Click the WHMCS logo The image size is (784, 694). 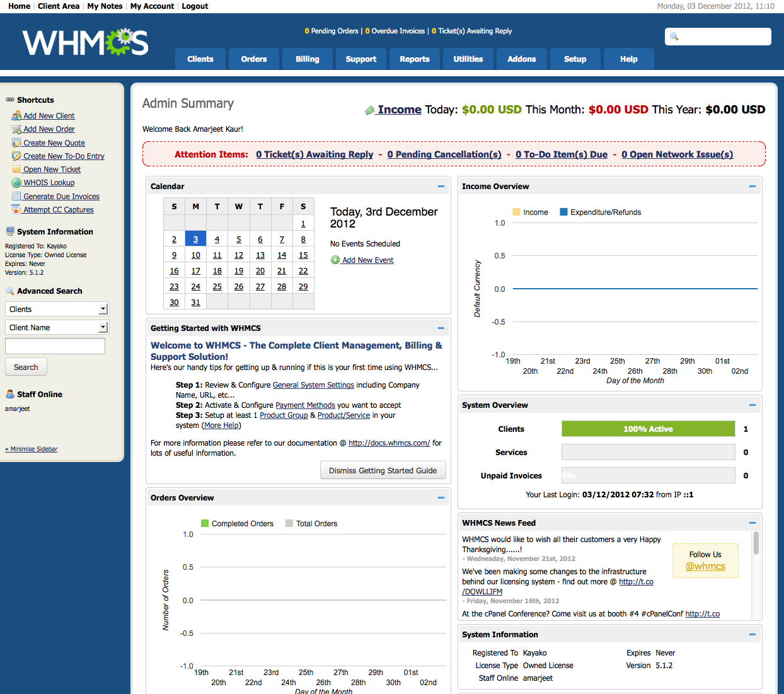86,42
